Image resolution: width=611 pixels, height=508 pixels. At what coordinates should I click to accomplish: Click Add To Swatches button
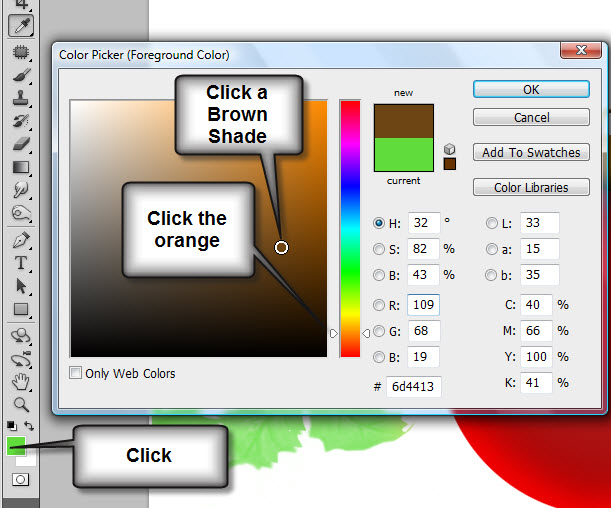531,152
